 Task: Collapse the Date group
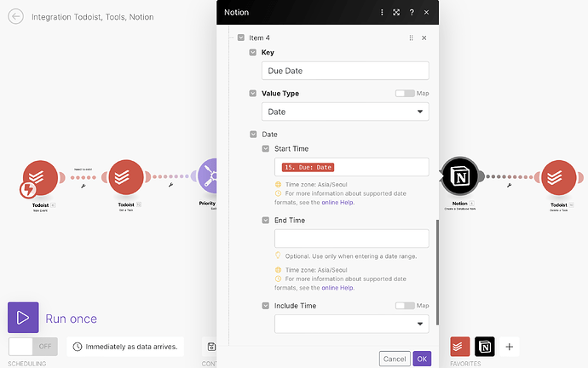point(253,134)
